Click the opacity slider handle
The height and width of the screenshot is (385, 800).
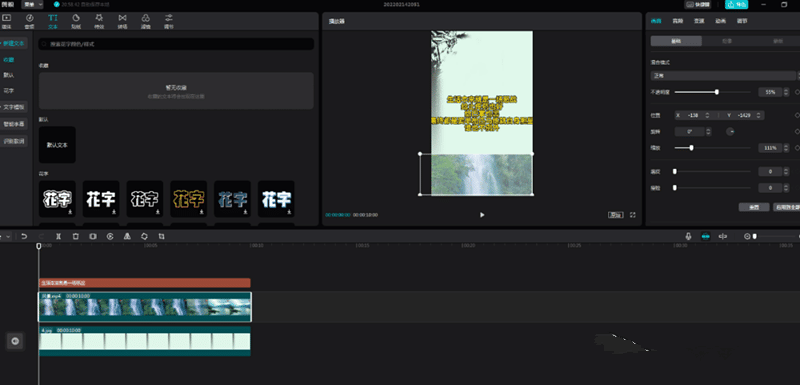click(717, 92)
